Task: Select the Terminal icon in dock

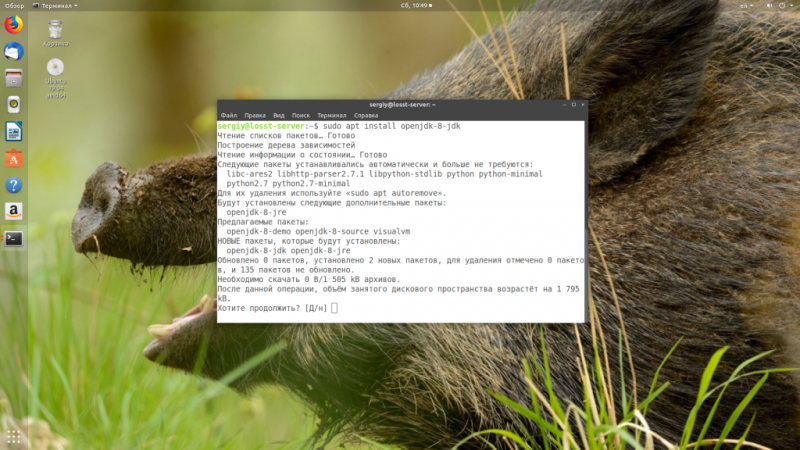Action: pyautogui.click(x=14, y=238)
